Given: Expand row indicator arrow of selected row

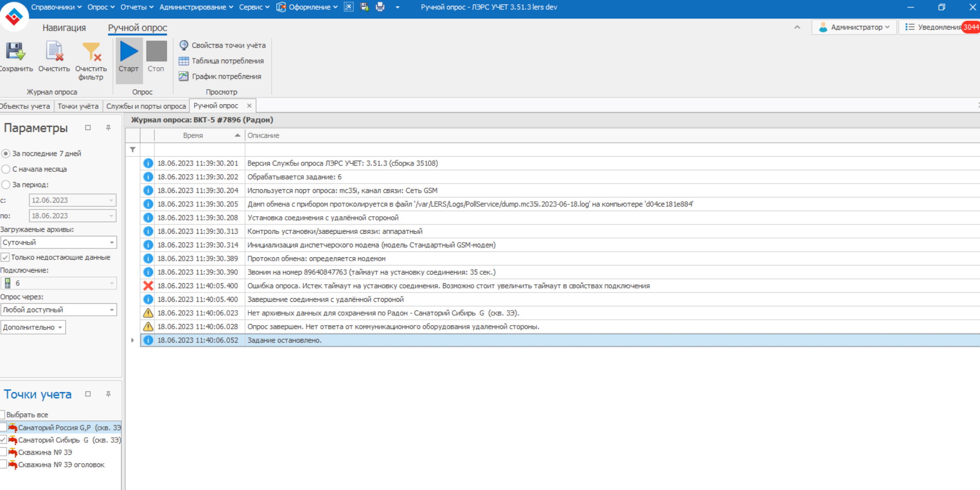Looking at the screenshot, I should 133,340.
